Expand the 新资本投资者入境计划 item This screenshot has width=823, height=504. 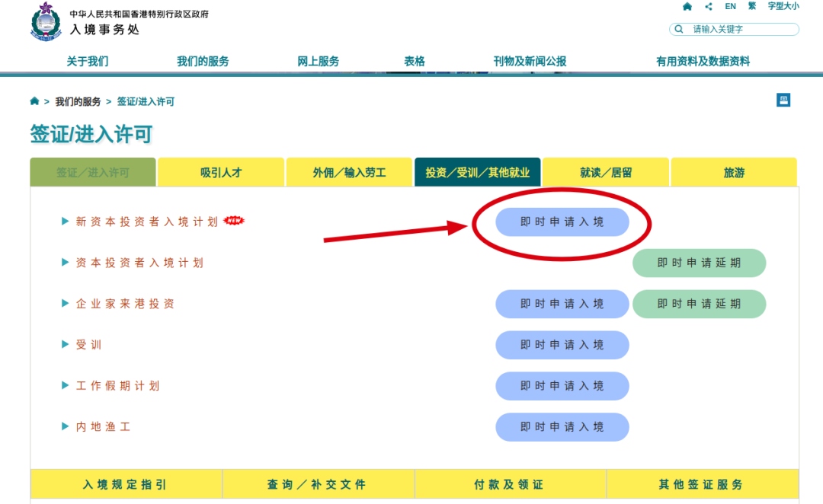[146, 222]
